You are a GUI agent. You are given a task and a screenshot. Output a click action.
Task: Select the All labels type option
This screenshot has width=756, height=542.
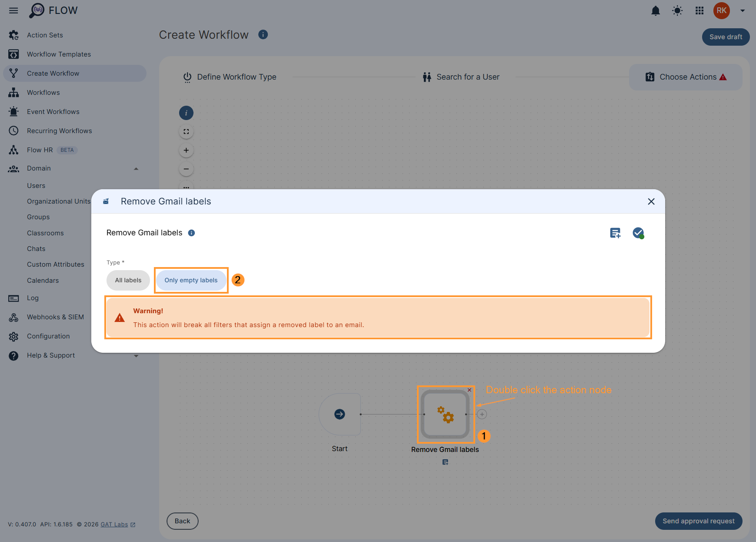pyautogui.click(x=128, y=280)
